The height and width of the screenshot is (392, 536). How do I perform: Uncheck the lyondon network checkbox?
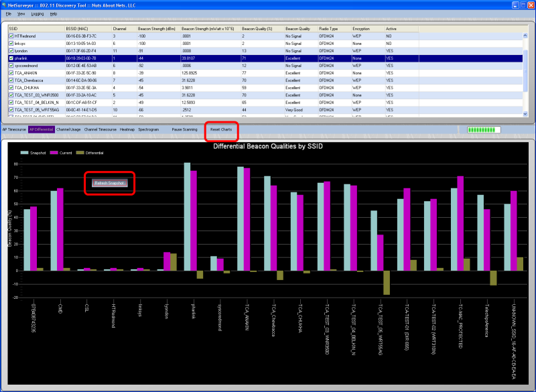[11, 51]
